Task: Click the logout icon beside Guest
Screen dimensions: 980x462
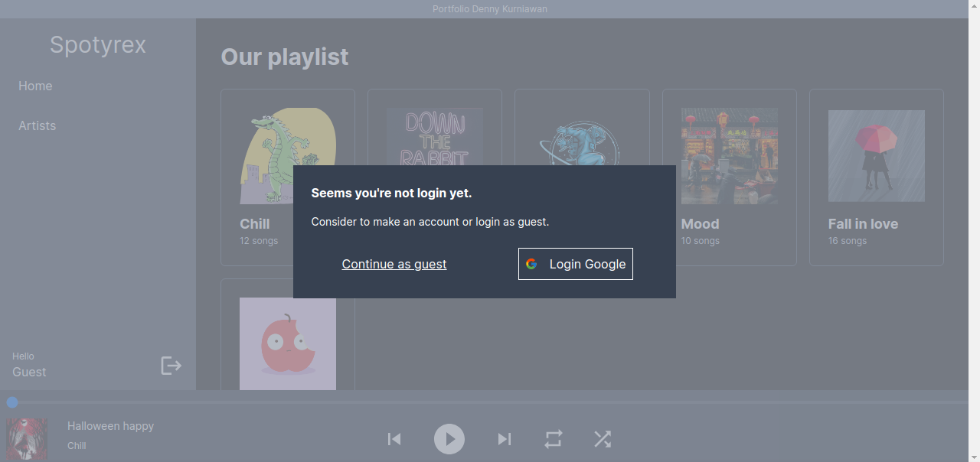Action: (x=171, y=366)
